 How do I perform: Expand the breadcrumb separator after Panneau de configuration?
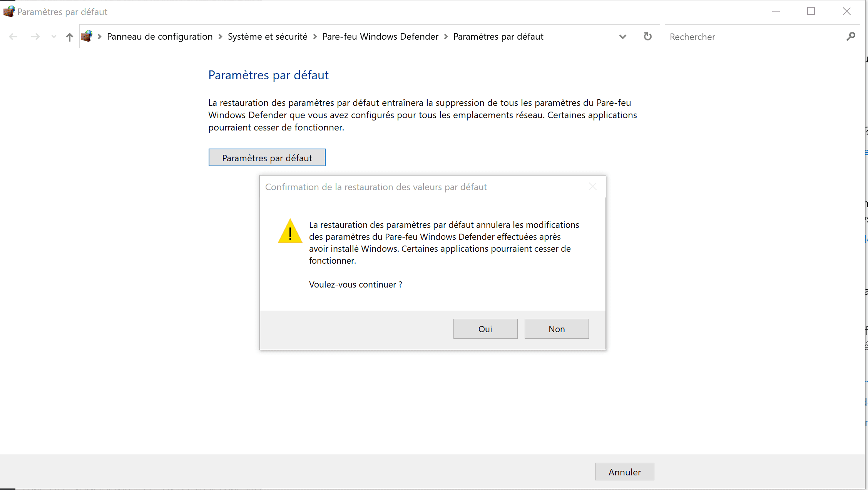click(220, 36)
